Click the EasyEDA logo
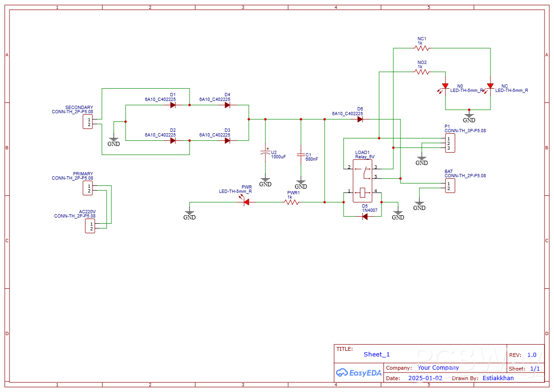 [x=359, y=373]
